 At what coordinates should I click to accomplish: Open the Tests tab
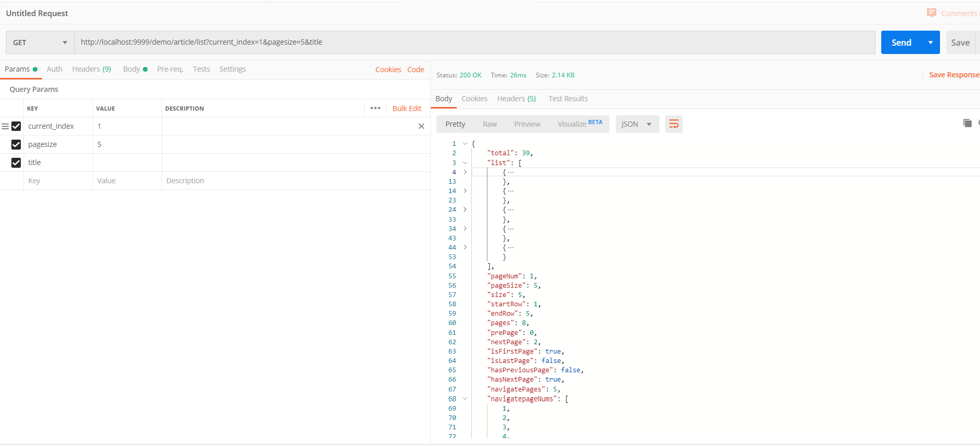[x=202, y=69]
